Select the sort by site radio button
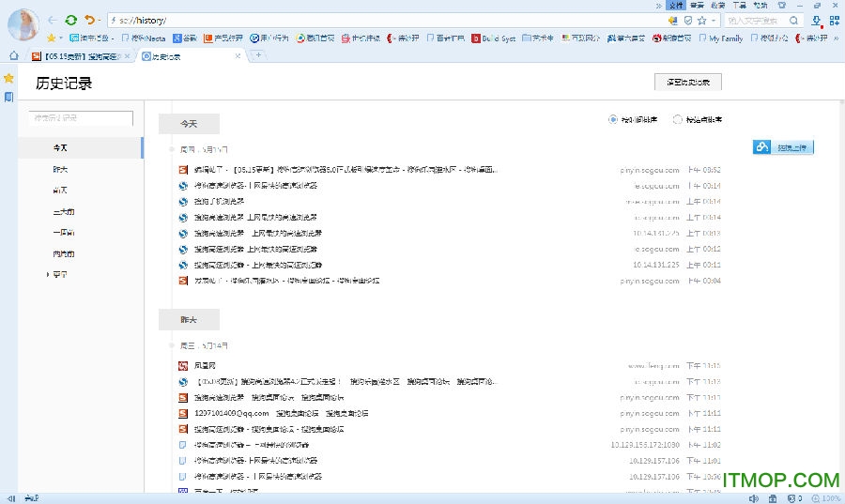The width and height of the screenshot is (845, 504). [678, 119]
